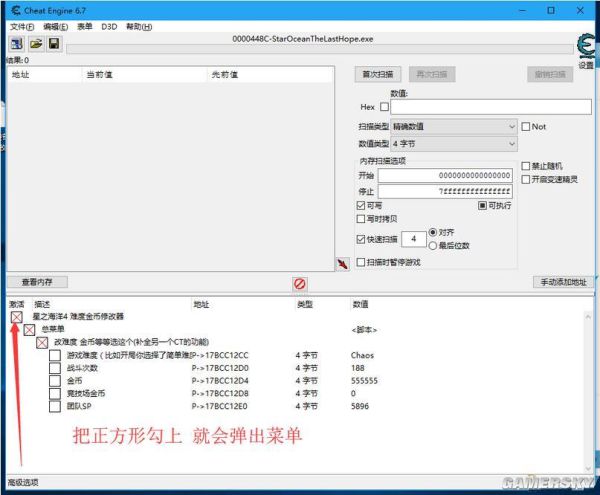Open the 编辑(E) menu

[55, 27]
